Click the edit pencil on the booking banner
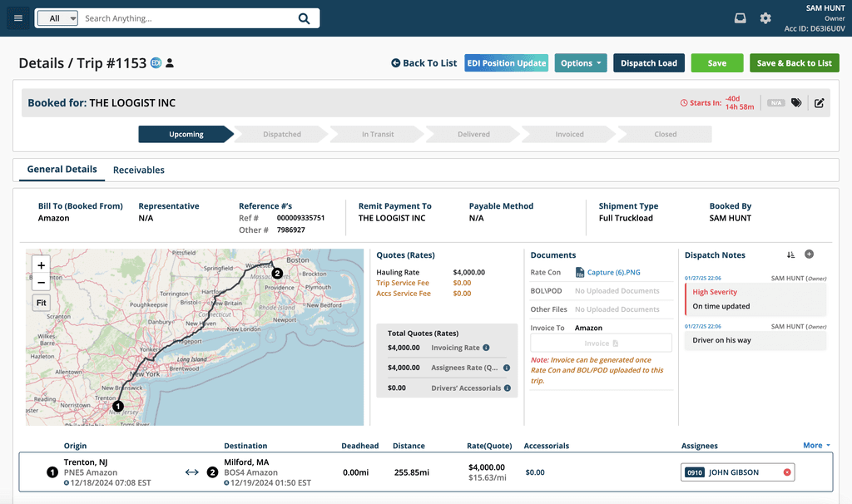The image size is (852, 504). (x=820, y=102)
